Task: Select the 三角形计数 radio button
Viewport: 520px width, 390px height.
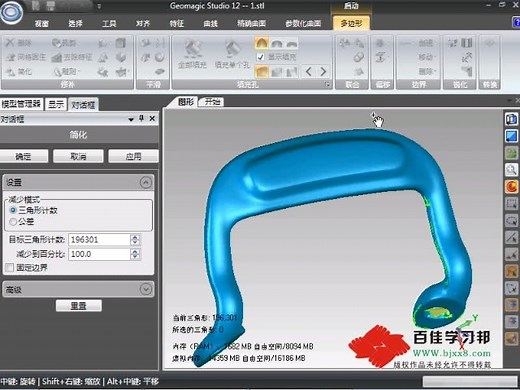Action: click(13, 210)
